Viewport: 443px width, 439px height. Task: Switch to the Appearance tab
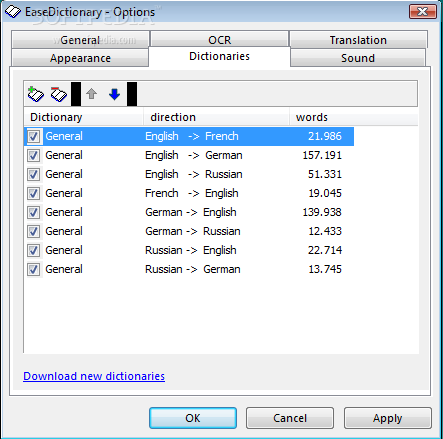coord(80,58)
